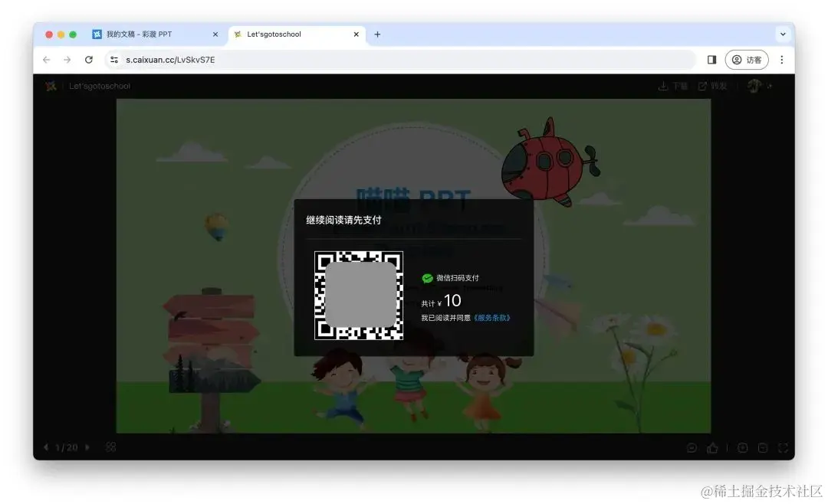Open the comments icon in bottom bar
The image size is (828, 504).
point(692,448)
